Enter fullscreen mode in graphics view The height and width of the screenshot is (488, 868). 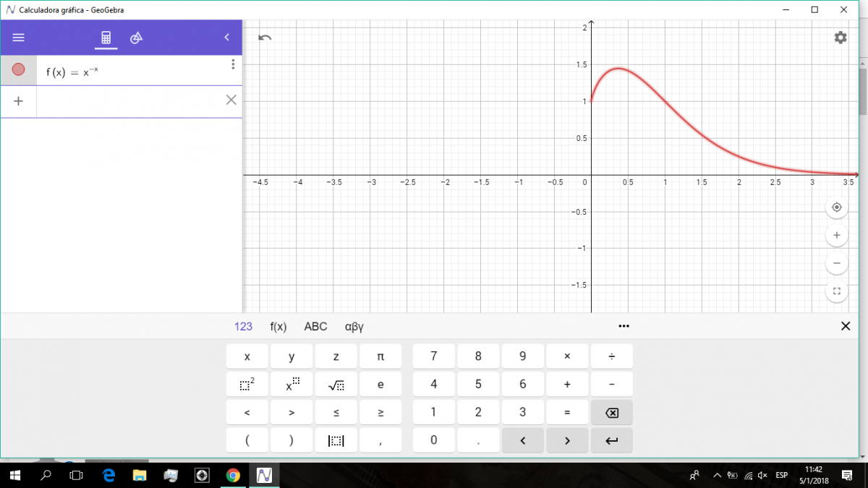click(x=836, y=291)
